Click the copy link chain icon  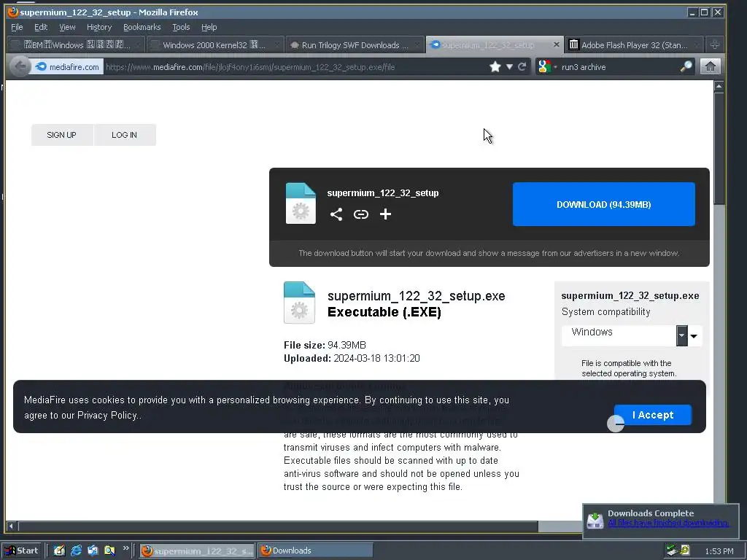pyautogui.click(x=361, y=214)
